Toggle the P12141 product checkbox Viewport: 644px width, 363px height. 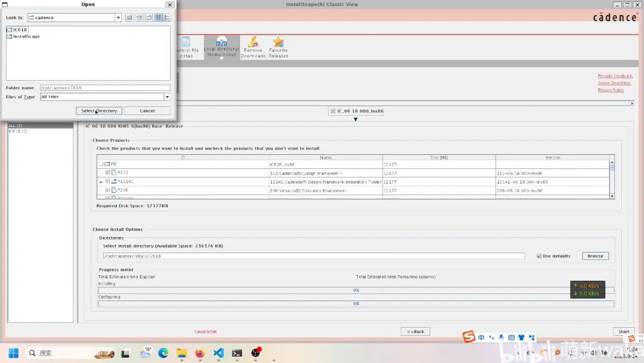pyautogui.click(x=108, y=181)
